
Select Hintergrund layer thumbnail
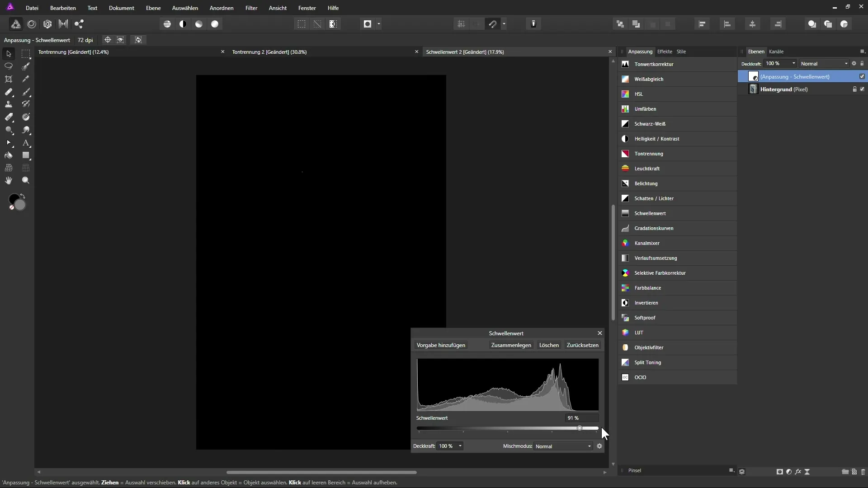753,89
